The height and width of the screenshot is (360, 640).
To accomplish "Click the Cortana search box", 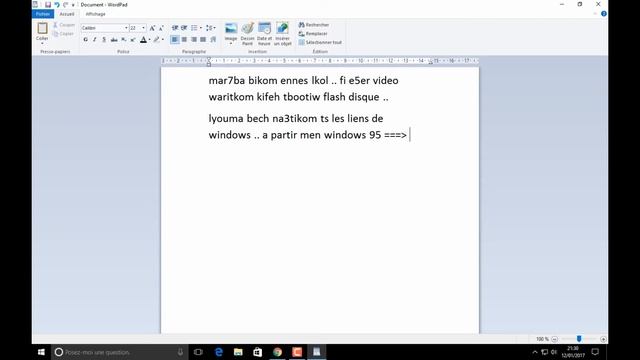I will (120, 352).
